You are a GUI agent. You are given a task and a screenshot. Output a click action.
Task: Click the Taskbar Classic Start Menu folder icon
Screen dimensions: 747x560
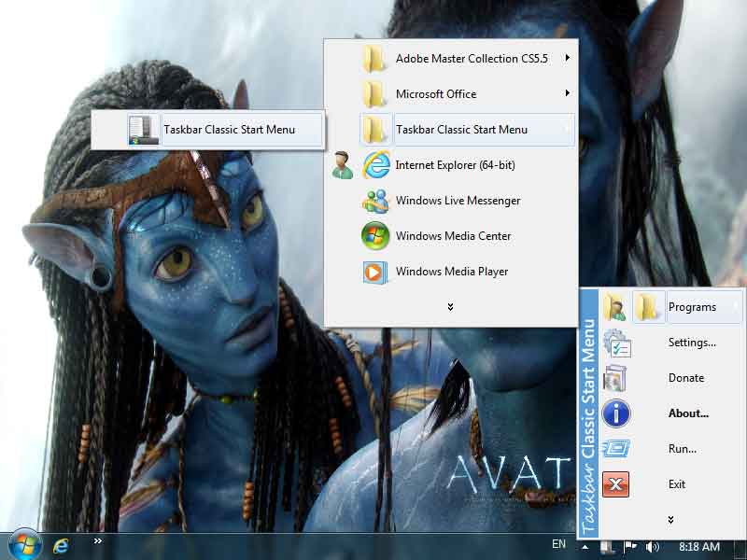(375, 129)
